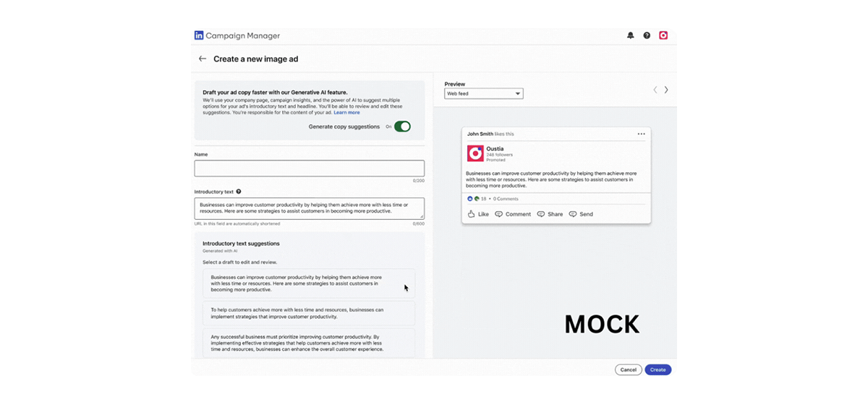This screenshot has width=868, height=404.
Task: Toggle Generate copy suggestions switch off
Action: [x=402, y=126]
